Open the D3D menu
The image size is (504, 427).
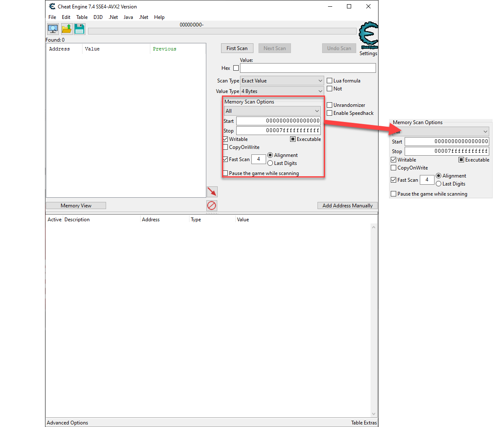[98, 17]
